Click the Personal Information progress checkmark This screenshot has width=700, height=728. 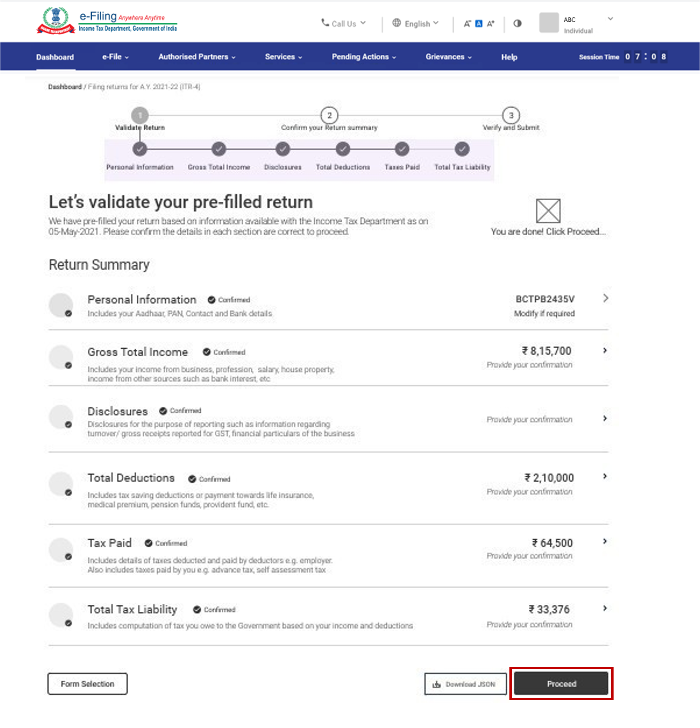click(x=140, y=149)
